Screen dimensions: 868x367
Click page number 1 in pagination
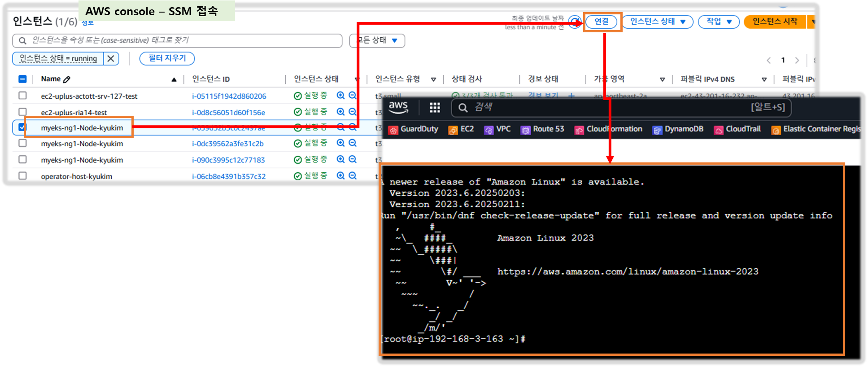pyautogui.click(x=783, y=60)
